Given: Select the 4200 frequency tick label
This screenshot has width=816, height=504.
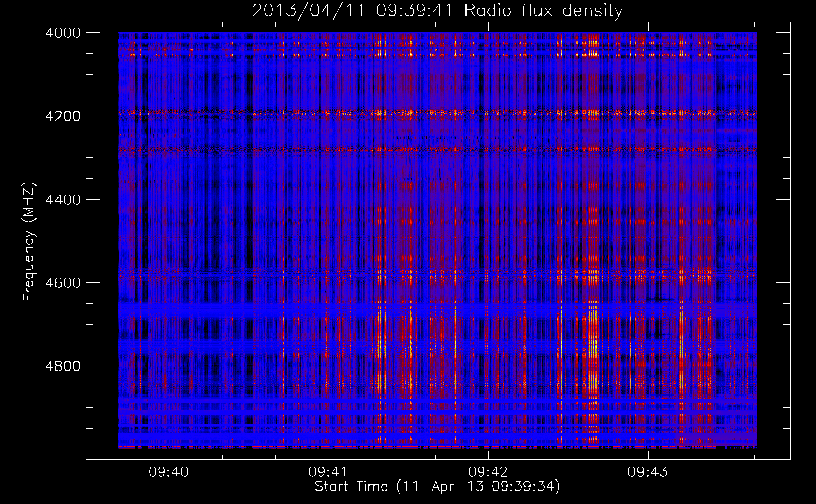Looking at the screenshot, I should 63,116.
